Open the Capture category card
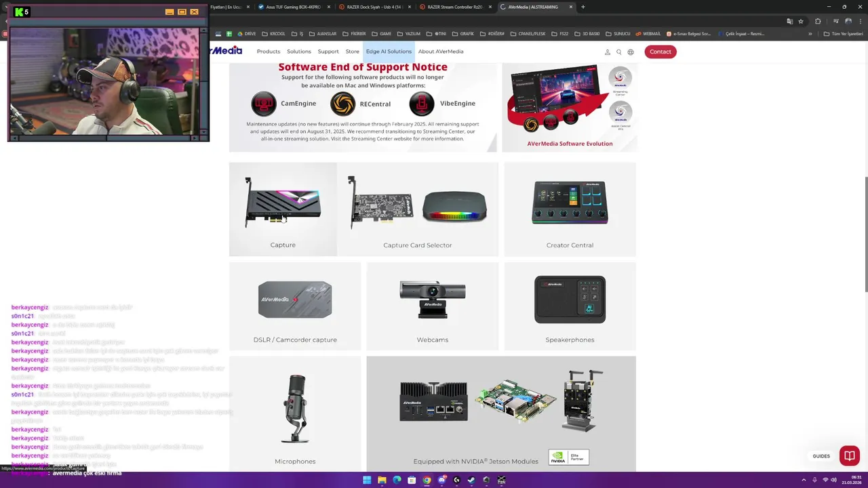 pyautogui.click(x=283, y=209)
